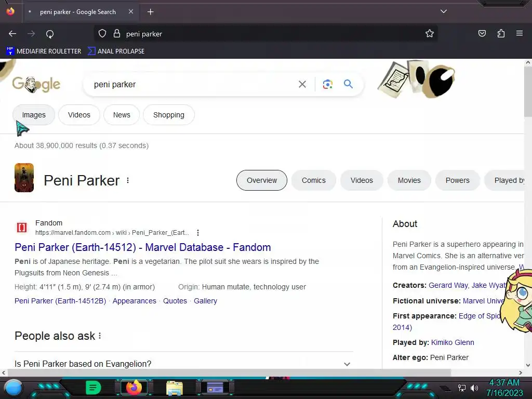Image resolution: width=532 pixels, height=399 pixels.
Task: Open the green notes app on taskbar
Action: pos(93,388)
